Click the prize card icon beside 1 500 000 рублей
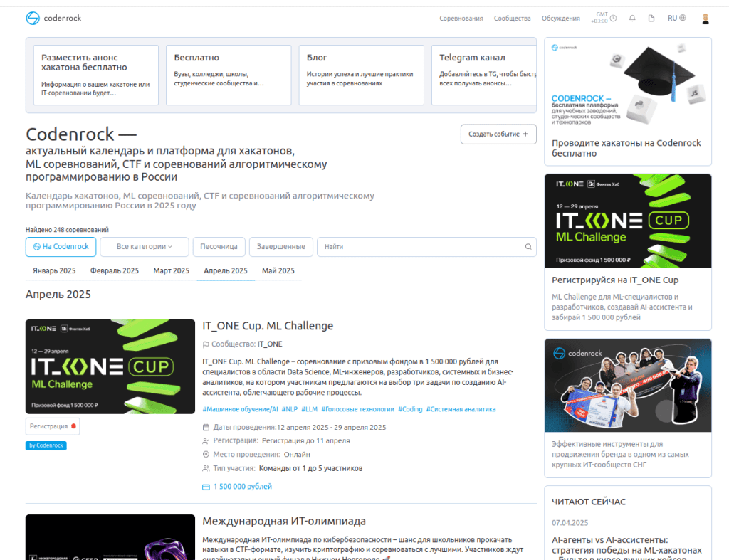 [x=206, y=487]
